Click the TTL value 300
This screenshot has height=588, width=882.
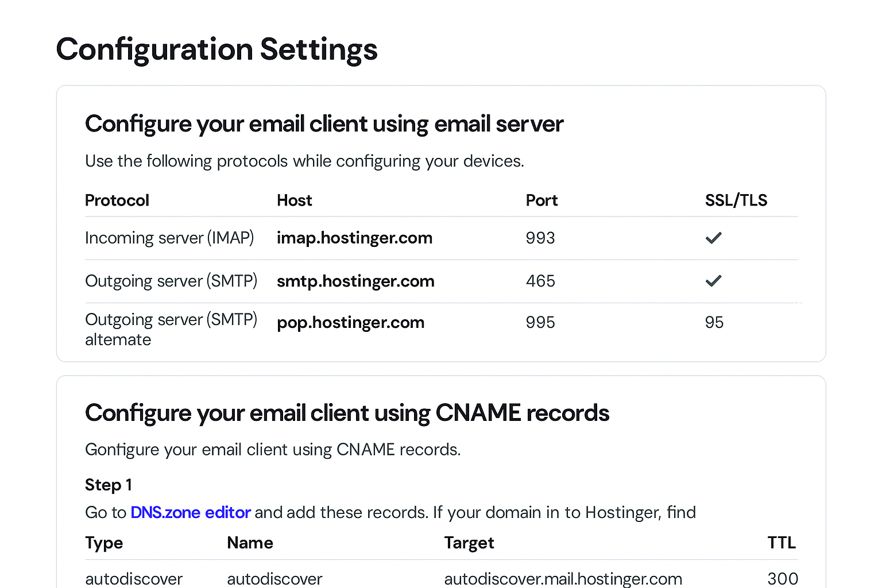click(783, 579)
